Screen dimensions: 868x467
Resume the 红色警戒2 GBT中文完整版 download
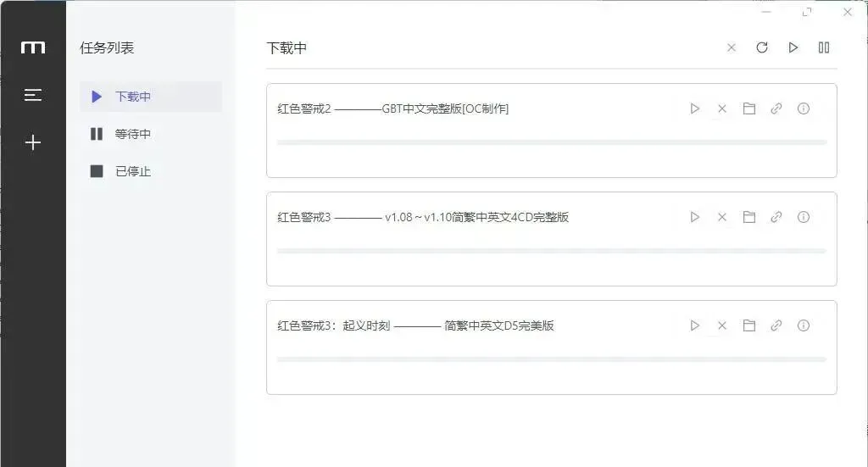pos(695,108)
